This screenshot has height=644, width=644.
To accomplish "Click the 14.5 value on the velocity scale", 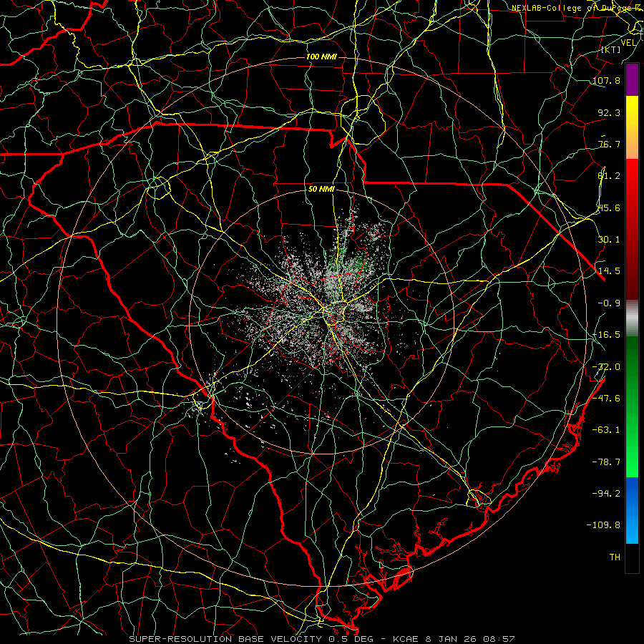I will tap(609, 271).
